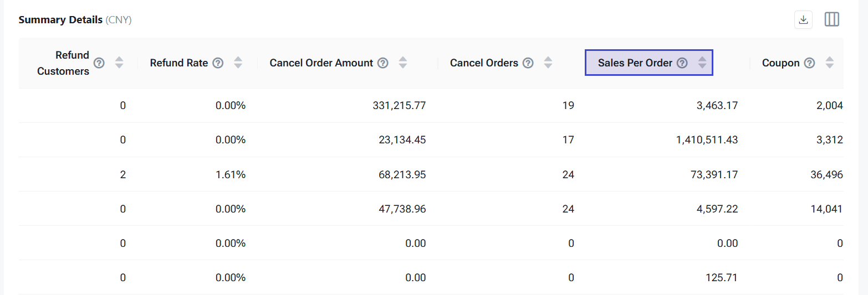Viewport: 868px width, 295px height.
Task: Click the Refund Rate help icon
Action: coord(218,63)
